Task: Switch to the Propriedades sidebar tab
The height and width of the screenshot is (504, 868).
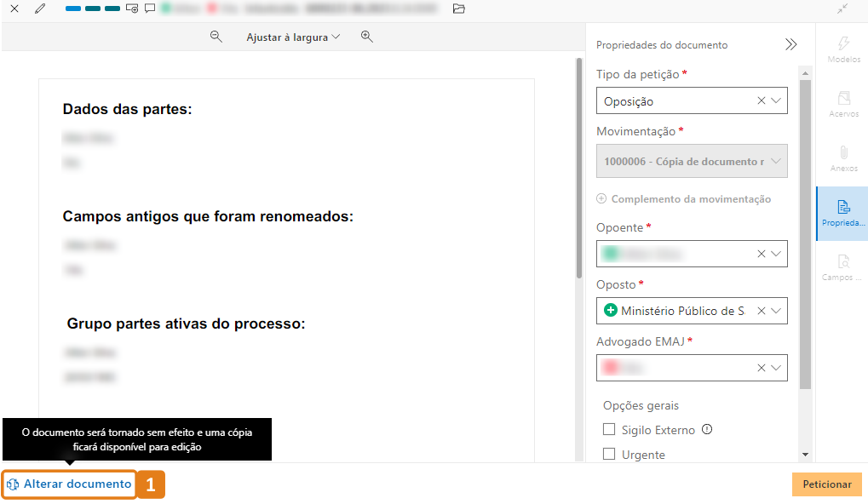Action: point(842,212)
